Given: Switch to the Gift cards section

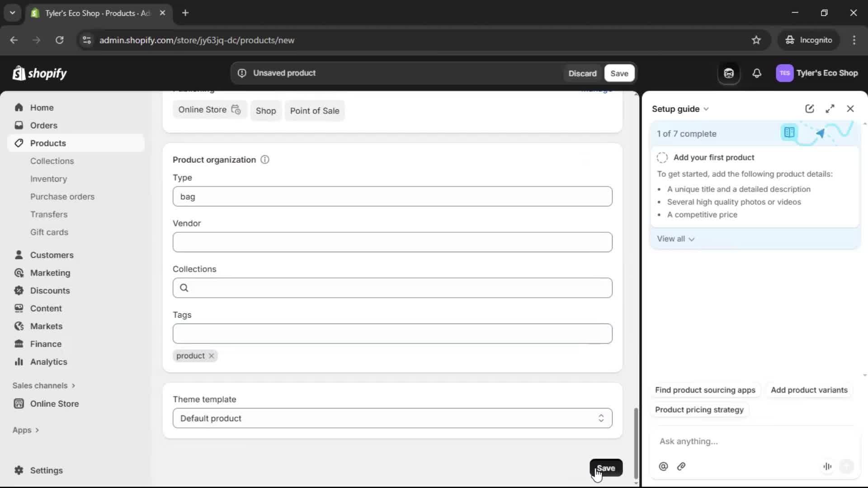Looking at the screenshot, I should 49,232.
